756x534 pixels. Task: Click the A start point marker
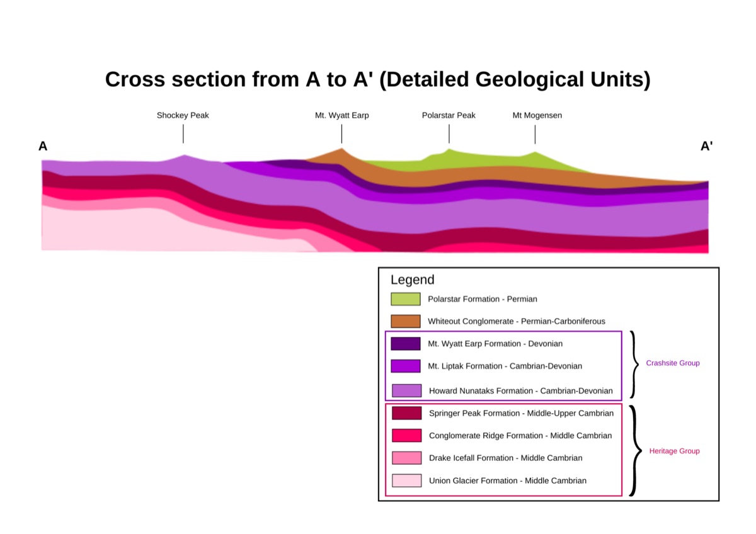pos(43,146)
